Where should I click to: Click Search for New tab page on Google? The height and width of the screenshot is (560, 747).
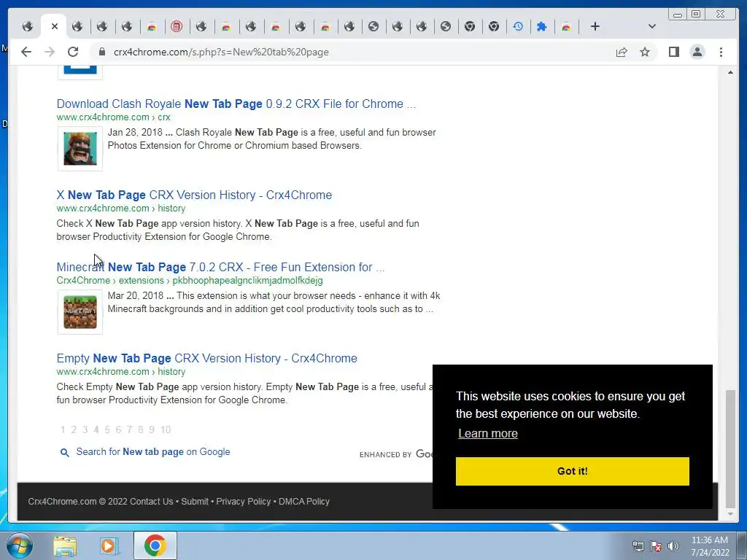point(153,451)
